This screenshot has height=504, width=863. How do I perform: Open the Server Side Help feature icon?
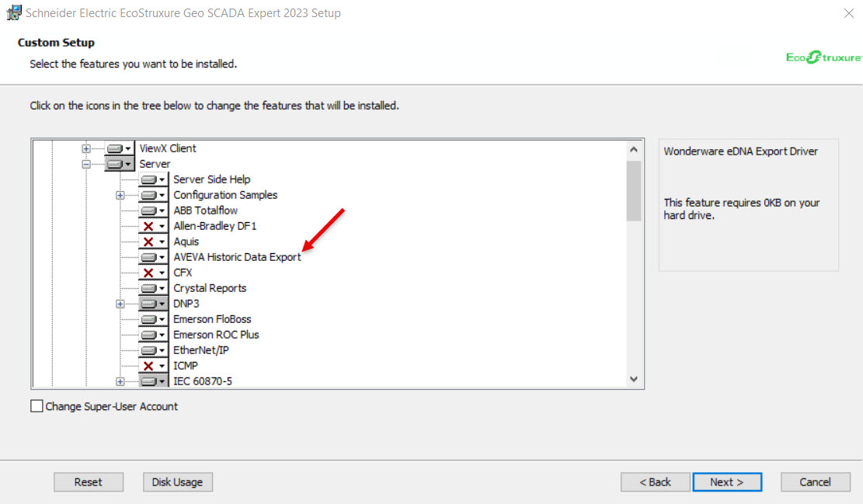(154, 179)
